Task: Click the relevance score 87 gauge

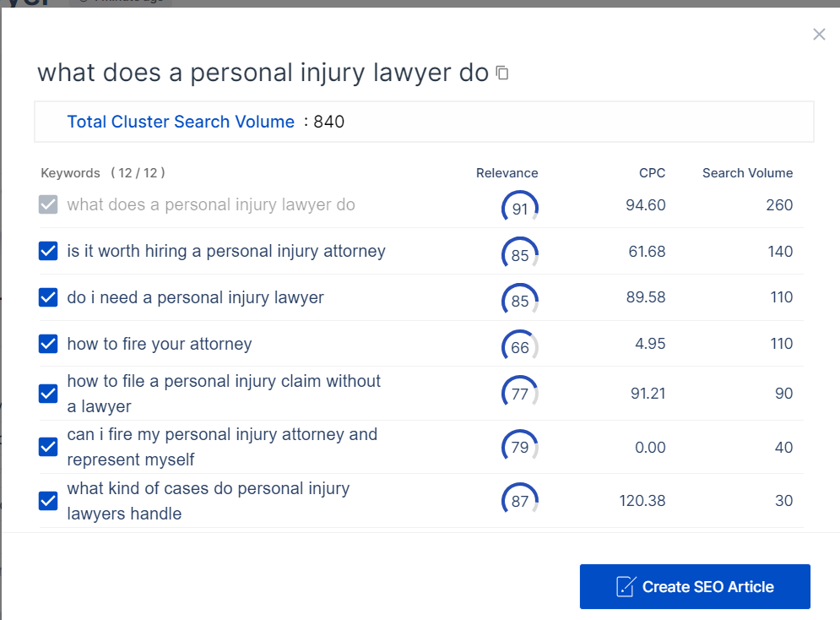Action: pyautogui.click(x=520, y=501)
